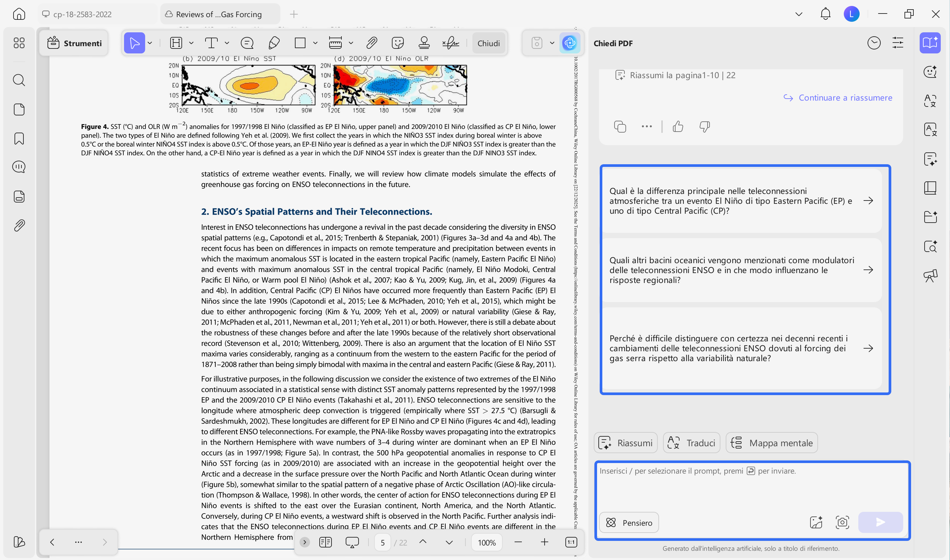Image resolution: width=950 pixels, height=560 pixels.
Task: Select the measure ruler tool
Action: pos(335,43)
